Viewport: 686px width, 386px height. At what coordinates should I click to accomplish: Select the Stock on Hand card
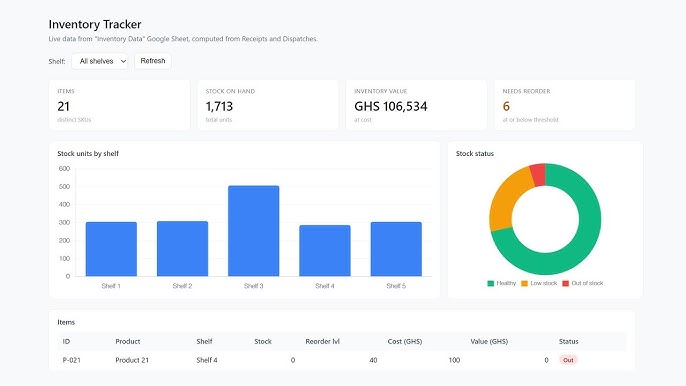click(x=268, y=105)
